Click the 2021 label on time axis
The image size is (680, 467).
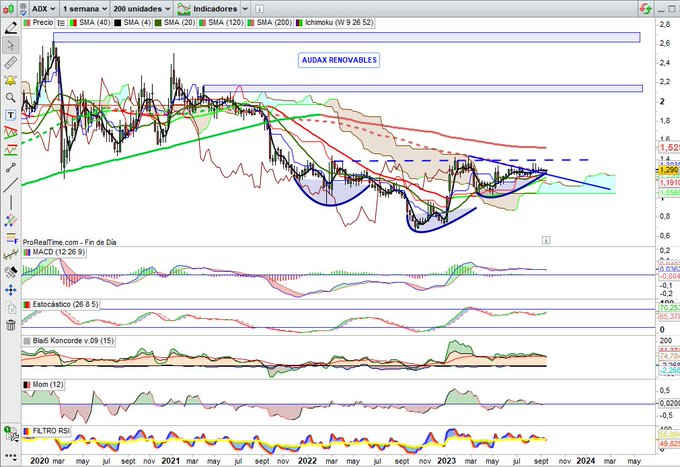coord(170,460)
